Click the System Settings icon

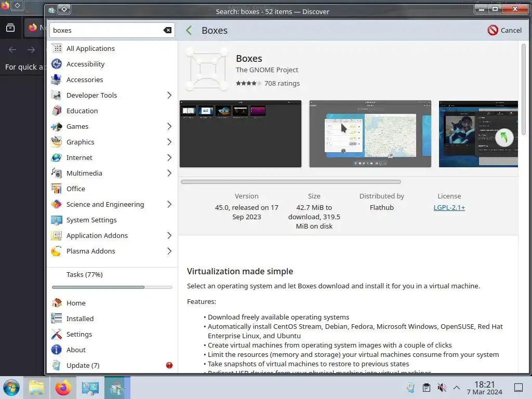[x=56, y=220]
